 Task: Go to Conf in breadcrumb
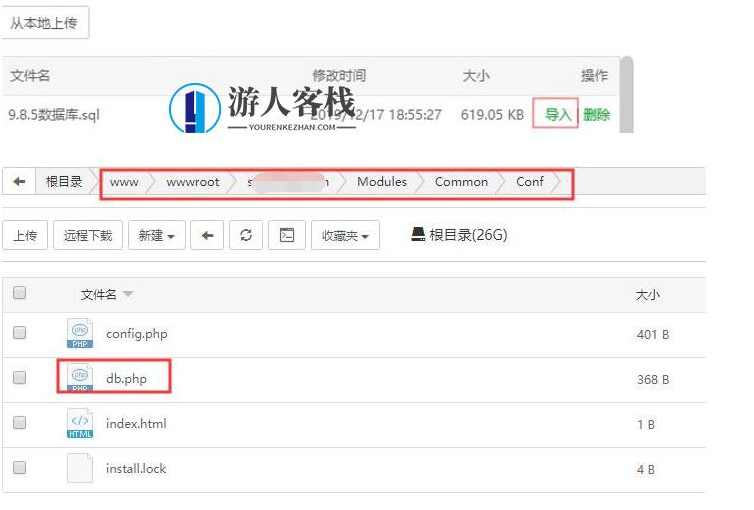pyautogui.click(x=529, y=182)
